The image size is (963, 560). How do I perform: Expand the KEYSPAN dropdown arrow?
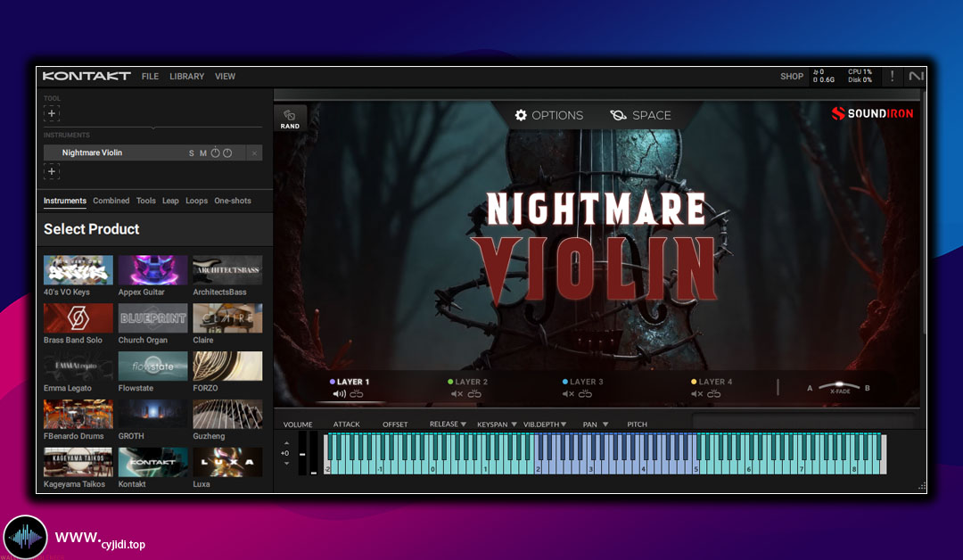[x=514, y=424]
